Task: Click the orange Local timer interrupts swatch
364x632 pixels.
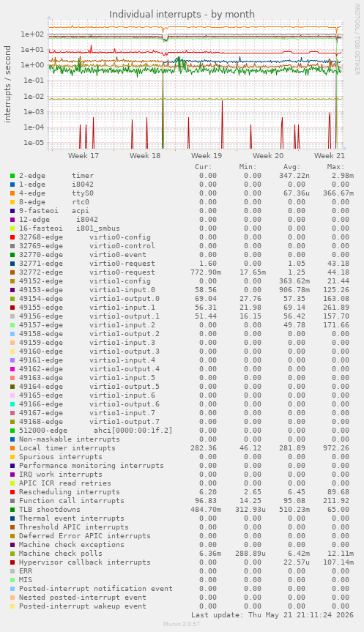Action: click(x=12, y=448)
